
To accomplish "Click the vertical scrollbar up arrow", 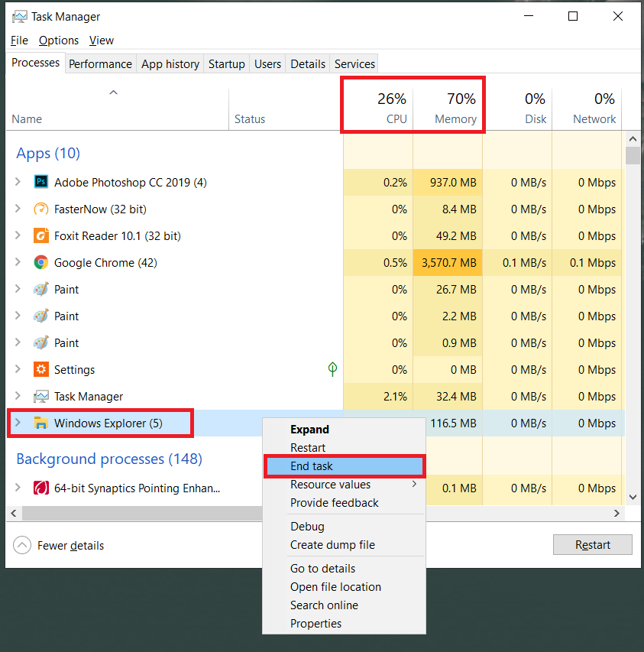I will 633,139.
